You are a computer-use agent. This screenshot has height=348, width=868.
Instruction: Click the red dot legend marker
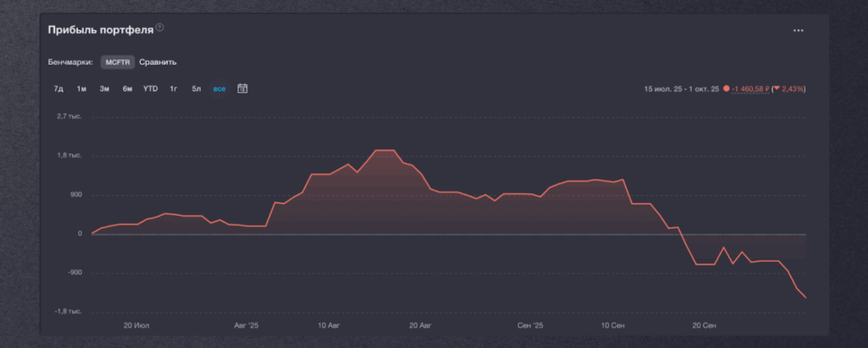pos(726,88)
